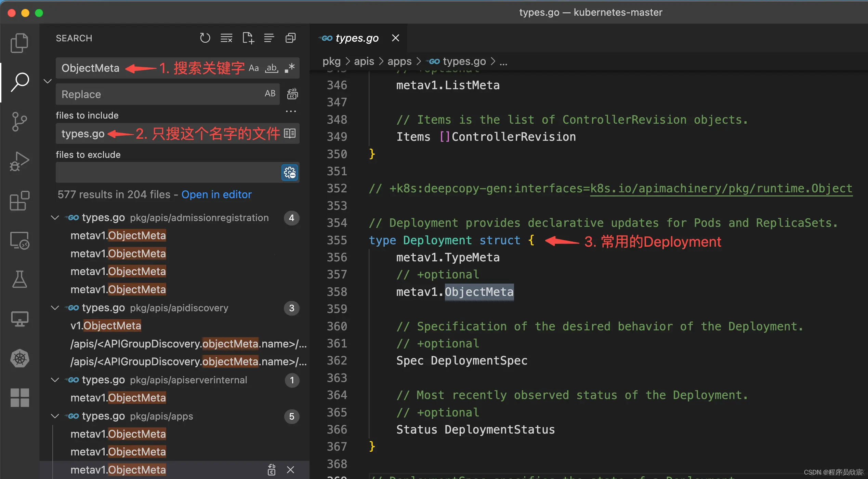Viewport: 868px width, 479px height.
Task: Click the Replace All icon
Action: (x=292, y=94)
